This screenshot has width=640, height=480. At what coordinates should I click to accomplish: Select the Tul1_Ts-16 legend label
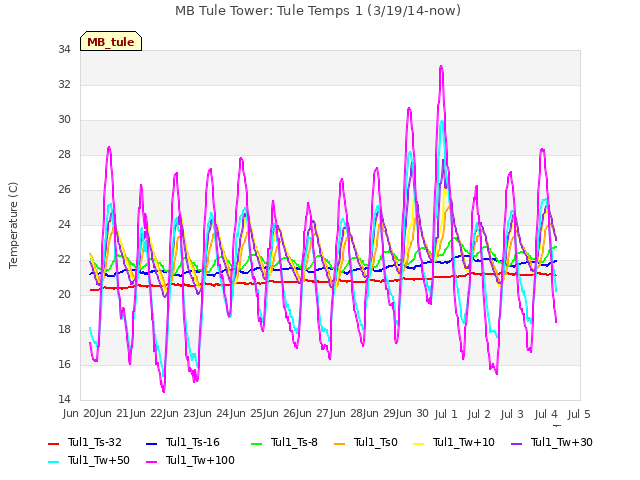[x=193, y=442]
